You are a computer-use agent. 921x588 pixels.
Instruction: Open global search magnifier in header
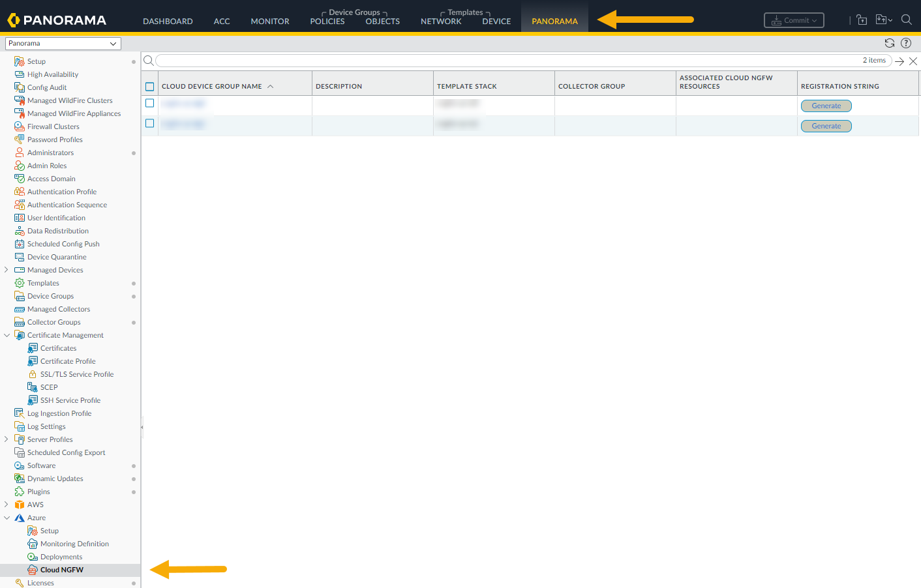coord(907,20)
